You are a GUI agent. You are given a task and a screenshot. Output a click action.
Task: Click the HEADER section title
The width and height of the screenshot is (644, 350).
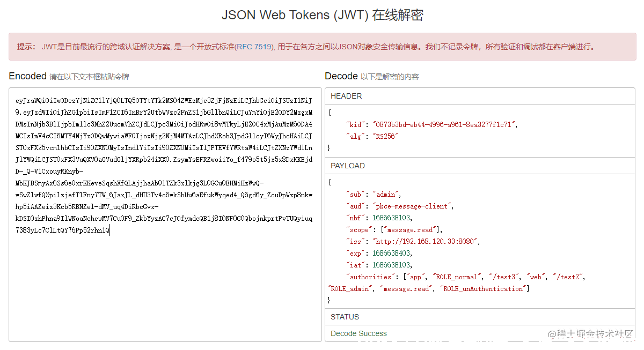click(346, 96)
